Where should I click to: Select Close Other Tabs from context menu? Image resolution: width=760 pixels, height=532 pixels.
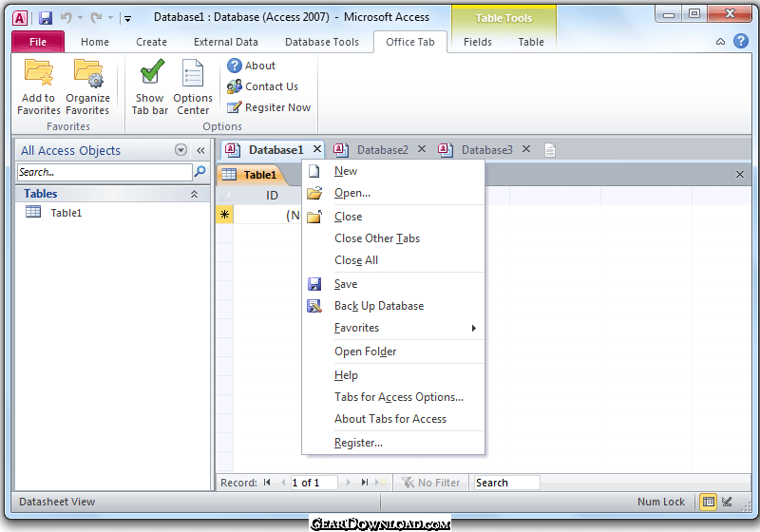point(377,238)
